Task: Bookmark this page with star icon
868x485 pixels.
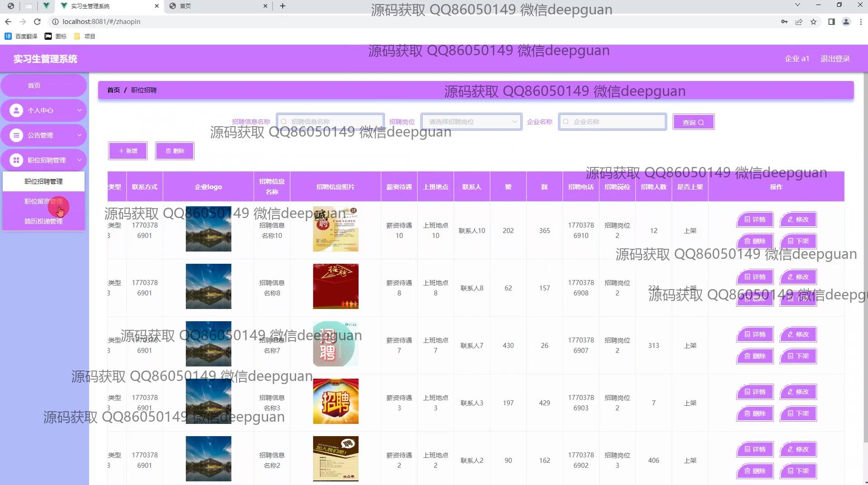Action: (x=813, y=22)
